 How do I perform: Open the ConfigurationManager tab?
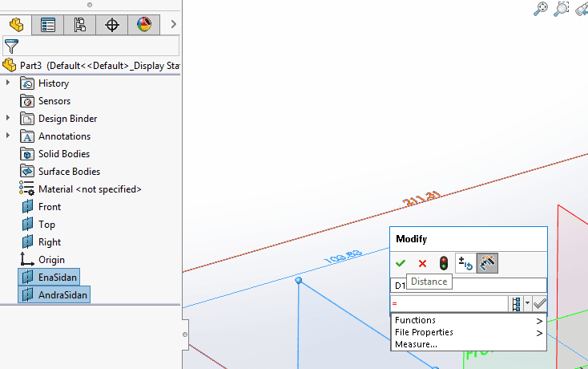click(x=80, y=25)
